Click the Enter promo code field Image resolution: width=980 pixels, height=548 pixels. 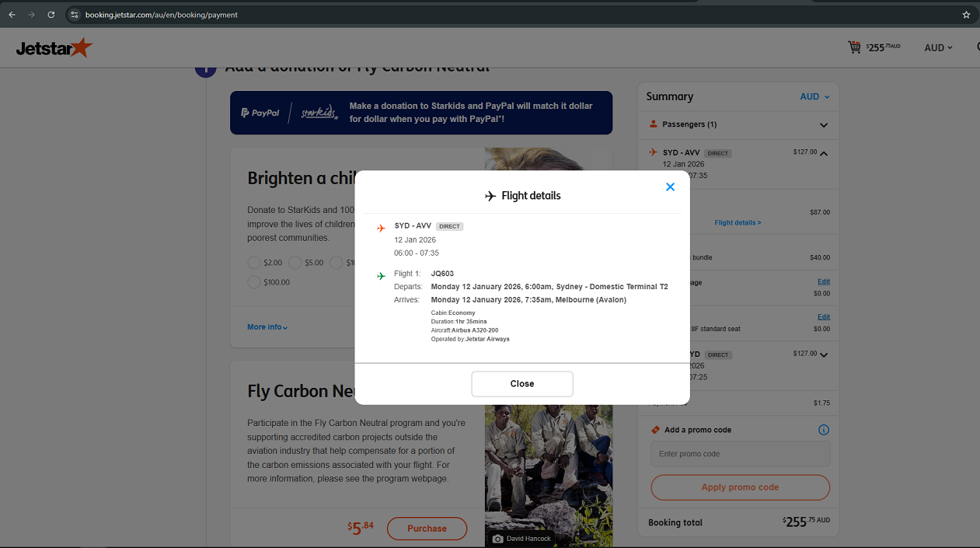click(x=740, y=454)
